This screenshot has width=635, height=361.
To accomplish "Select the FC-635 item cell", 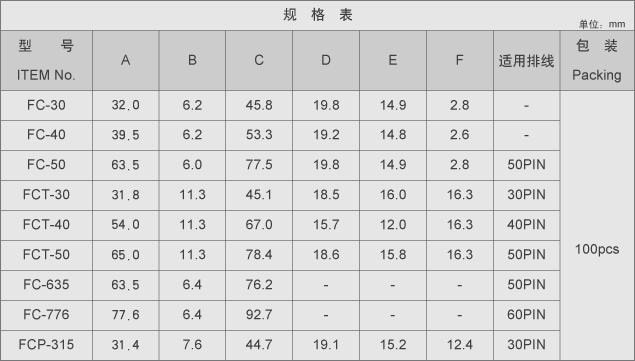I will (x=46, y=285).
